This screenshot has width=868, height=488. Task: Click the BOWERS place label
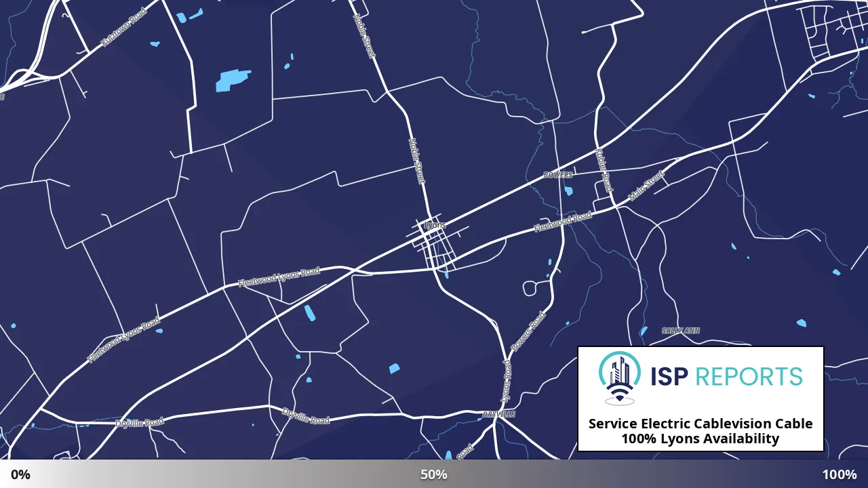click(558, 175)
